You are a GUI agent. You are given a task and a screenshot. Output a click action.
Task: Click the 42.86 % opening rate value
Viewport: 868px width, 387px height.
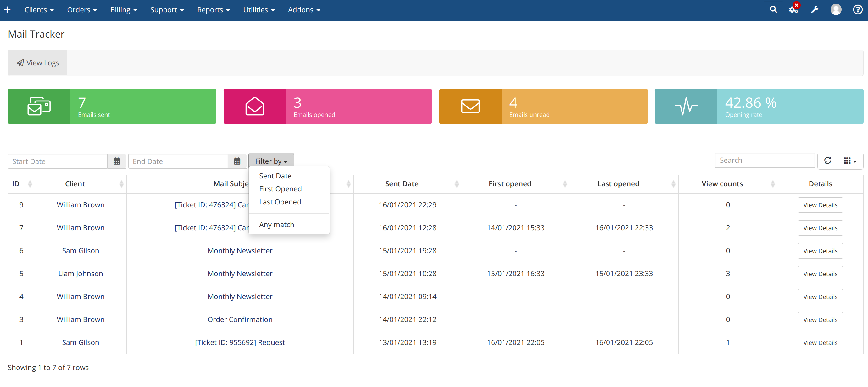(x=750, y=103)
